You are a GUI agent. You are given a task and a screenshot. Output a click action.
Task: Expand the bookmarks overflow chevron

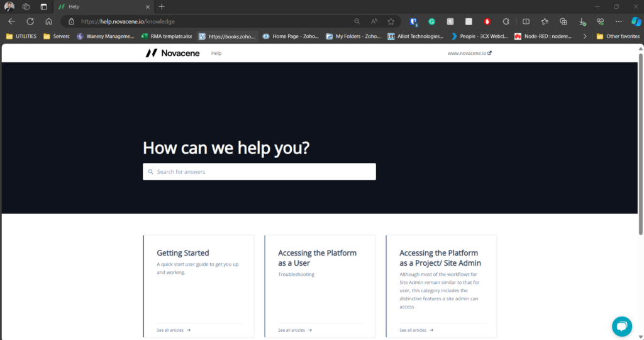(x=585, y=37)
